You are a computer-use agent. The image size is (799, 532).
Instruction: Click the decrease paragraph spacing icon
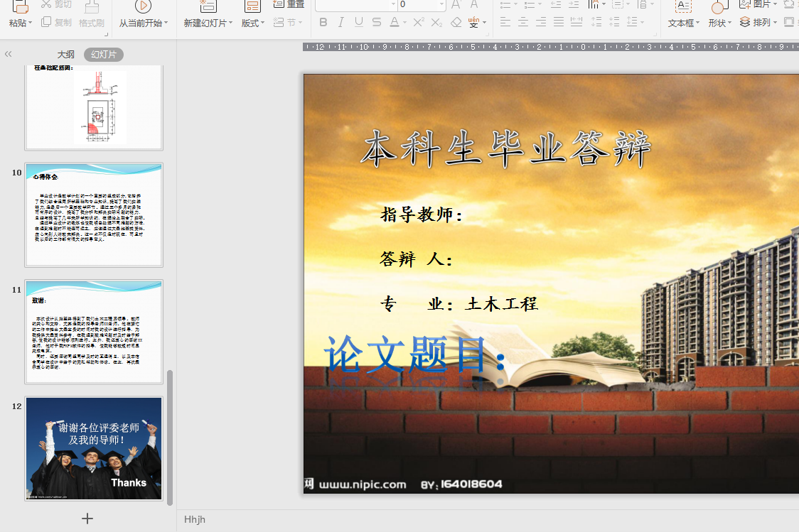pyautogui.click(x=614, y=23)
